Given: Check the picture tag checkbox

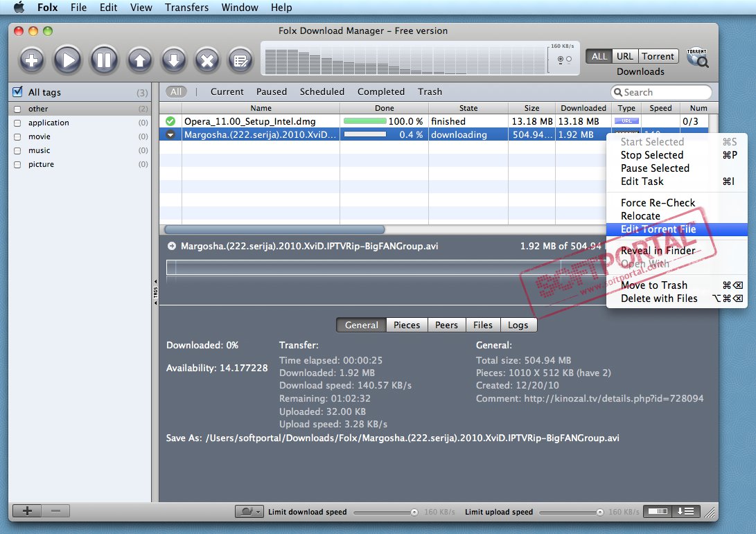Looking at the screenshot, I should [x=17, y=165].
